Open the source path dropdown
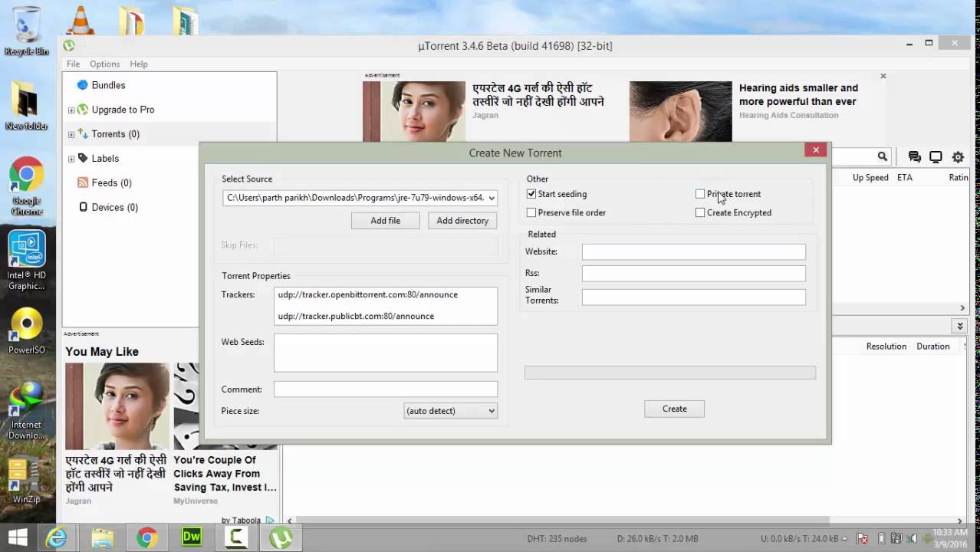The image size is (980, 552). click(492, 198)
